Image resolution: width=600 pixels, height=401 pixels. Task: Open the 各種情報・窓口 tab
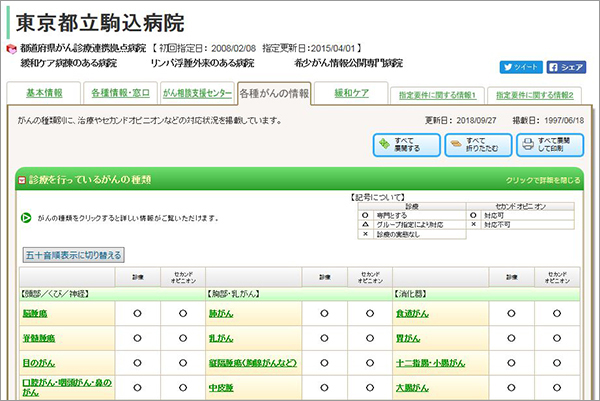[121, 93]
